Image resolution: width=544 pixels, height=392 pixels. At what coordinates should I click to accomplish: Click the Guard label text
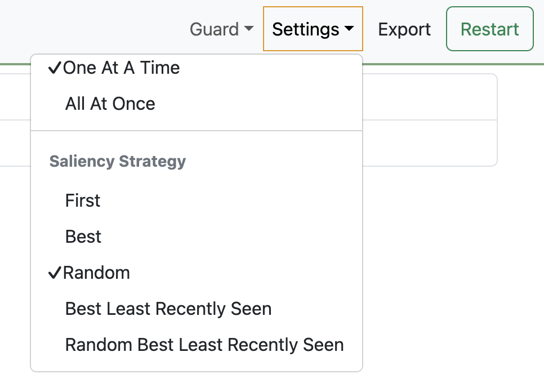pyautogui.click(x=214, y=29)
